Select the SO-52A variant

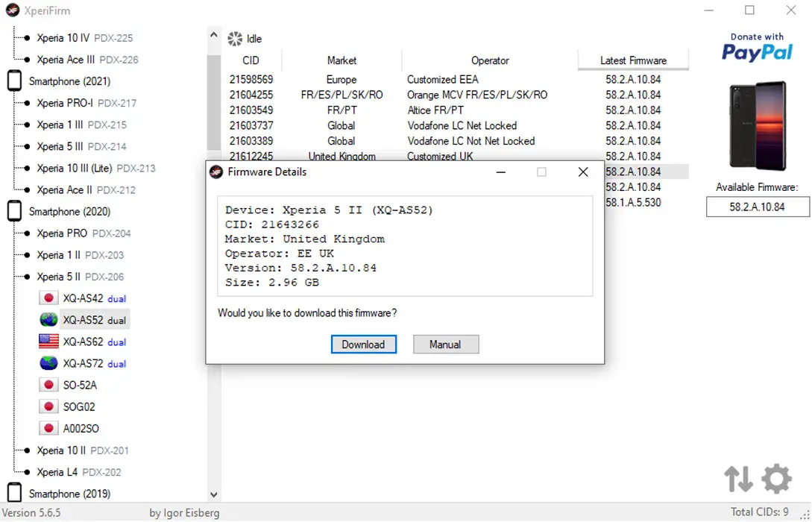[81, 386]
